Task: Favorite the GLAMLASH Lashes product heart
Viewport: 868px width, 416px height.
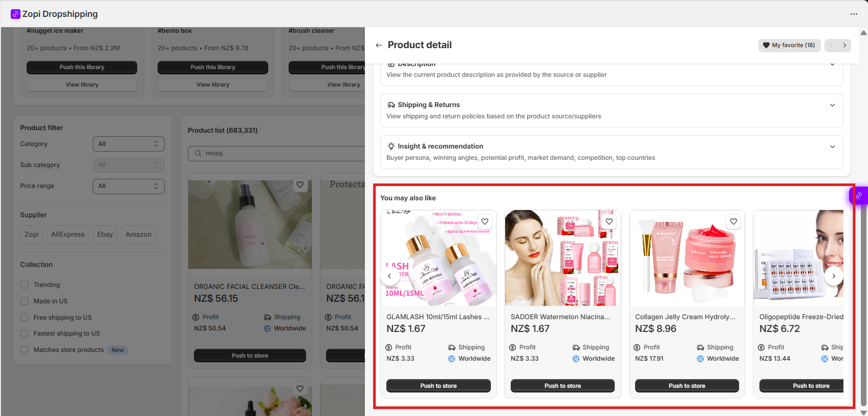Action: pyautogui.click(x=485, y=221)
